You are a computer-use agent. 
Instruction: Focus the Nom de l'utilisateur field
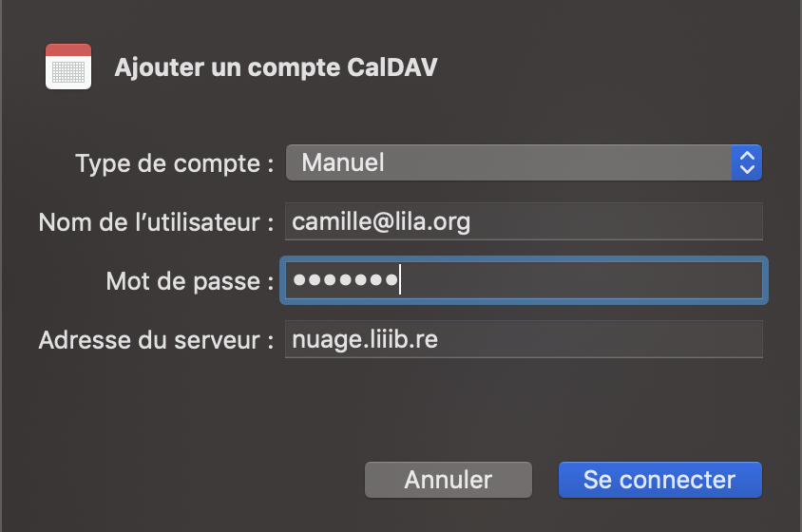(x=524, y=221)
